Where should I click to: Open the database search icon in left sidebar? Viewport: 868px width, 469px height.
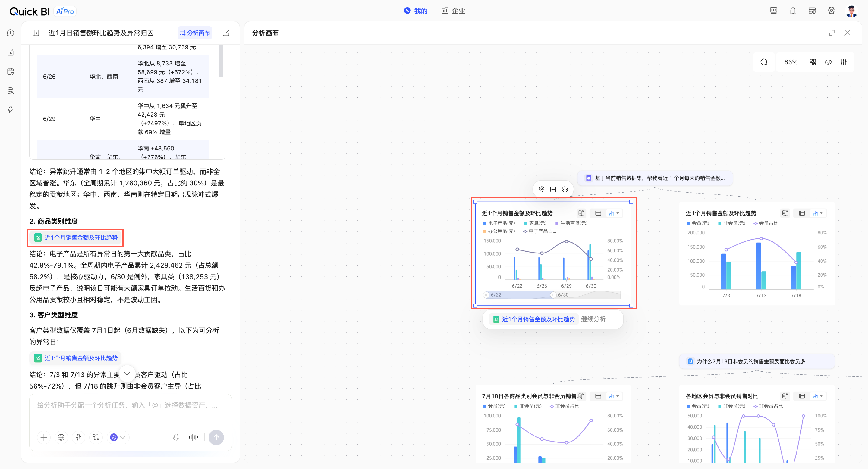click(x=11, y=91)
